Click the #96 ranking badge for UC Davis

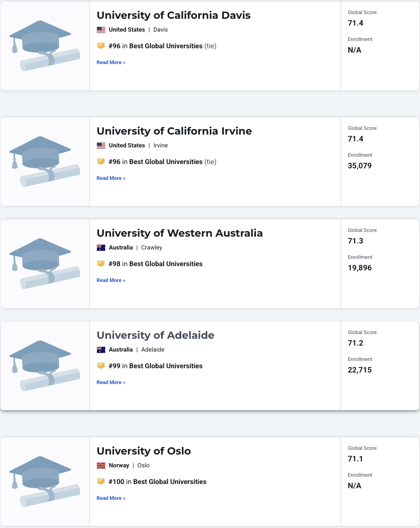[x=101, y=46]
